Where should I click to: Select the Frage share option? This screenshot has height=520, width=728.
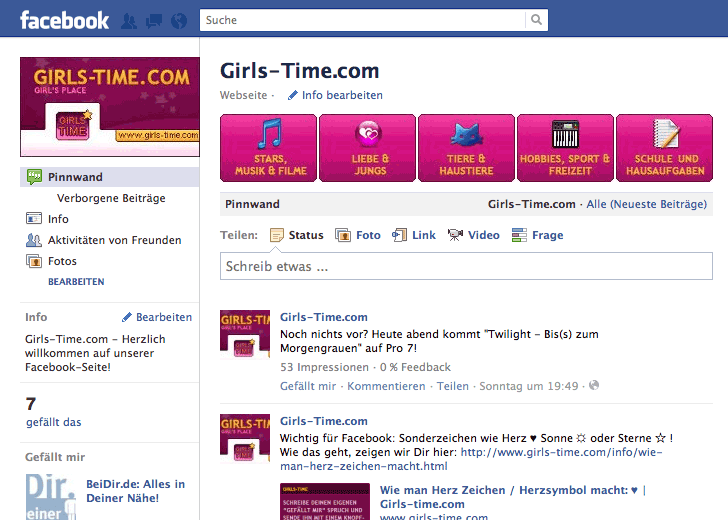coord(537,235)
